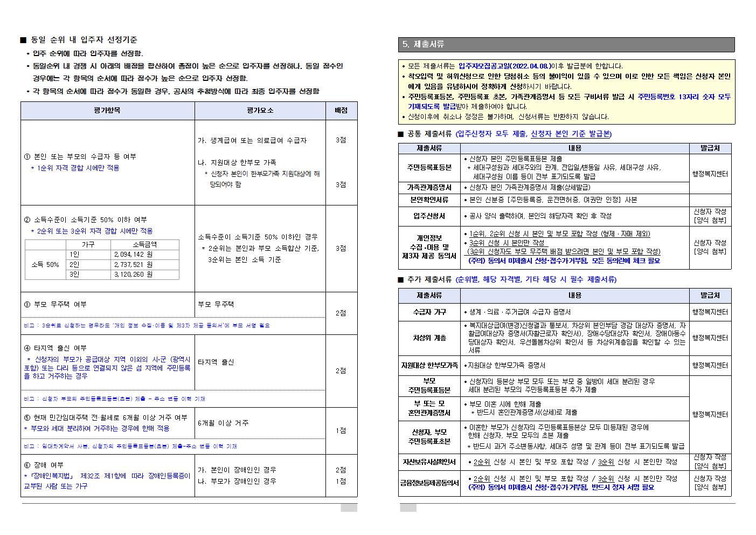This screenshot has height=535, width=756.
Task: Click the '6개월 이상 거주' evaluation factor cell
Action: [223, 423]
